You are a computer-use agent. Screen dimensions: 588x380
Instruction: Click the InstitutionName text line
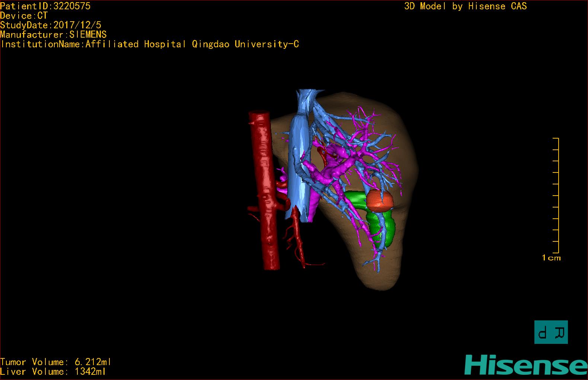(x=150, y=44)
